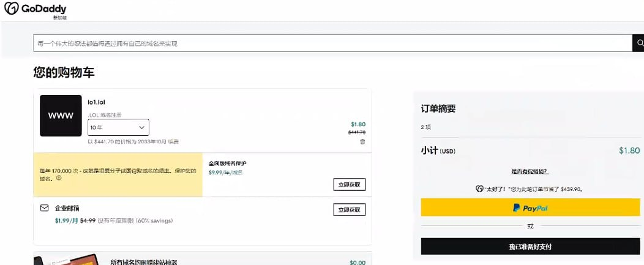This screenshot has width=644, height=265.
Task: Click the black WWW domain thumbnail
Action: pyautogui.click(x=61, y=116)
